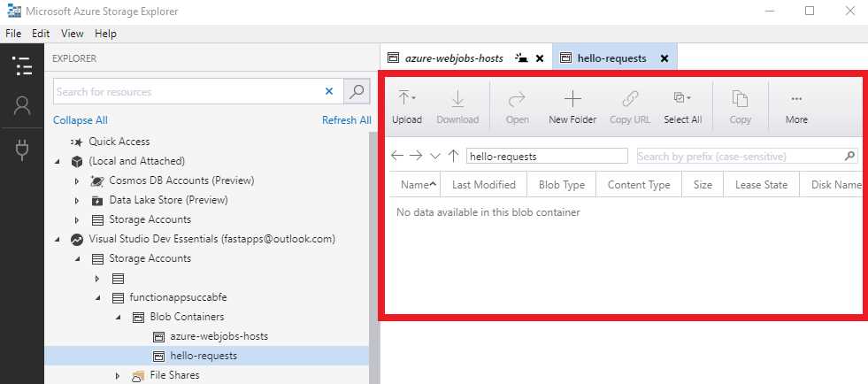Close the azure-webjobs-hosts tab
Screen dimensions: 868x384
click(x=540, y=58)
